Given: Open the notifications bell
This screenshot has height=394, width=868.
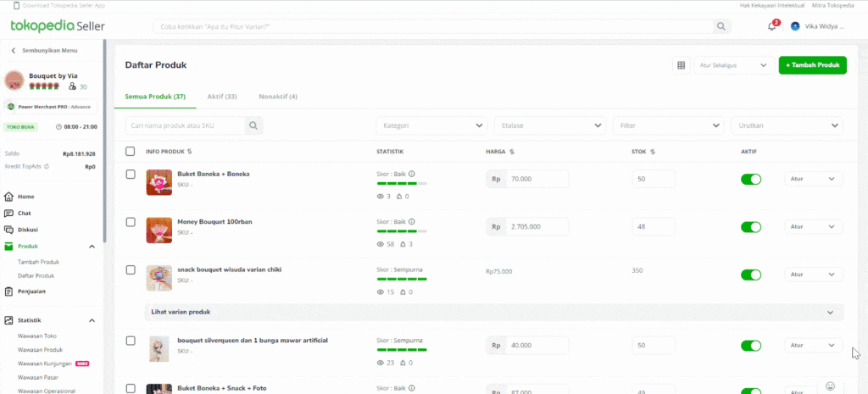Looking at the screenshot, I should [x=771, y=26].
